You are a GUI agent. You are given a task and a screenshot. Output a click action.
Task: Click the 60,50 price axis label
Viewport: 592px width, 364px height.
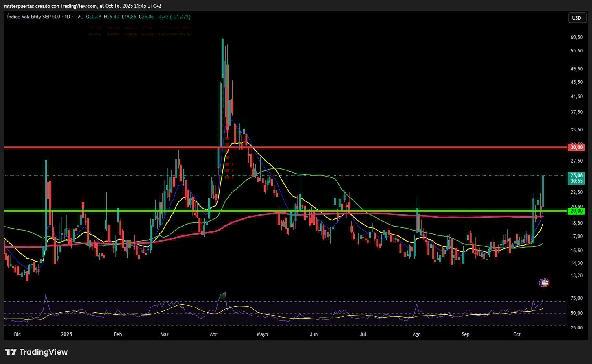click(577, 37)
